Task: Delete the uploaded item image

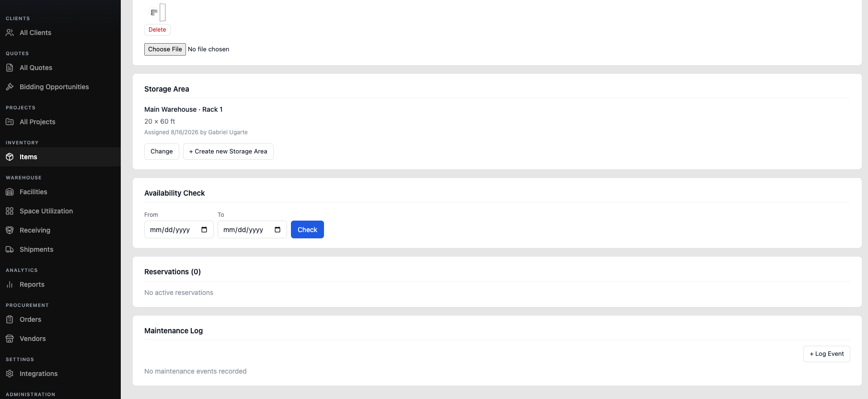Action: point(157,30)
